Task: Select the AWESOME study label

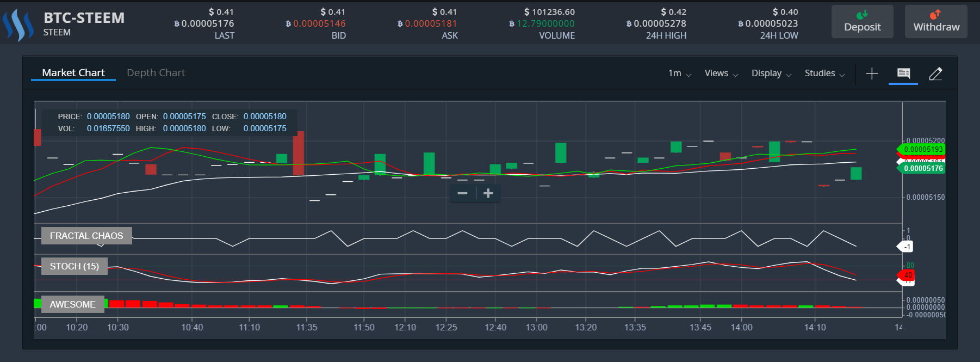Action: [72, 304]
